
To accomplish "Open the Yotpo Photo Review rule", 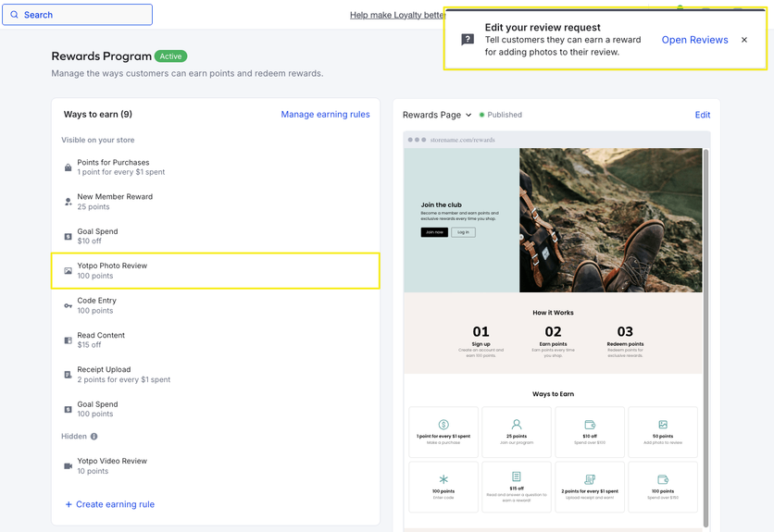I will coord(216,271).
